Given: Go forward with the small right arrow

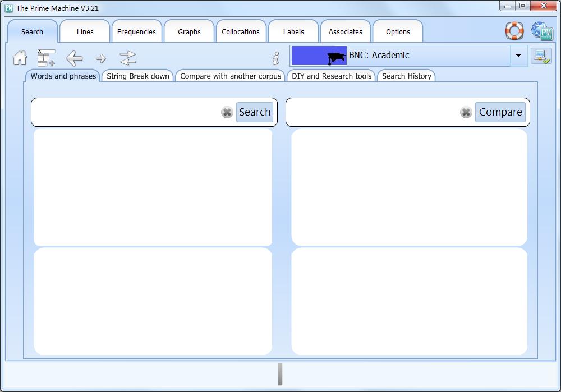Looking at the screenshot, I should [101, 58].
